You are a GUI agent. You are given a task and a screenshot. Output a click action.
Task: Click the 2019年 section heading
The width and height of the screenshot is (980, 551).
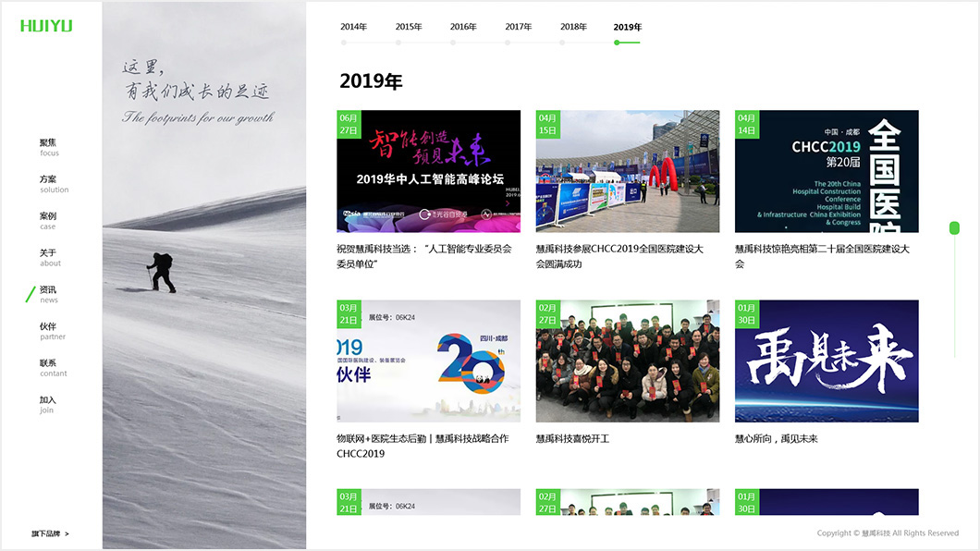click(371, 81)
